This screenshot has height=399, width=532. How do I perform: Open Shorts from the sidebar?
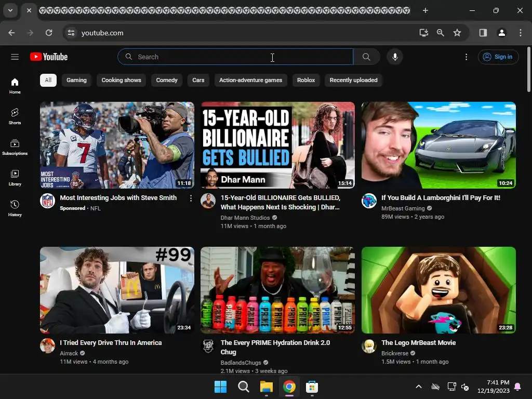(15, 116)
